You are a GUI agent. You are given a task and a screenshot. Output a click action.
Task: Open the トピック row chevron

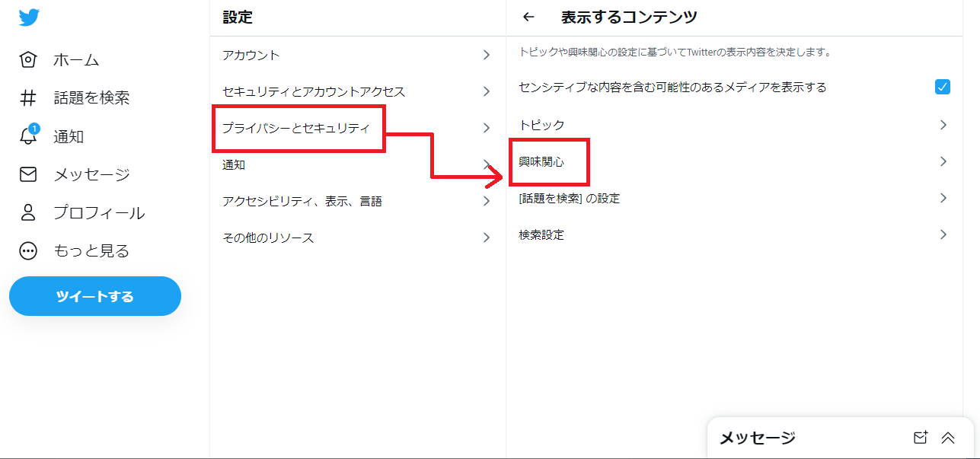(943, 124)
